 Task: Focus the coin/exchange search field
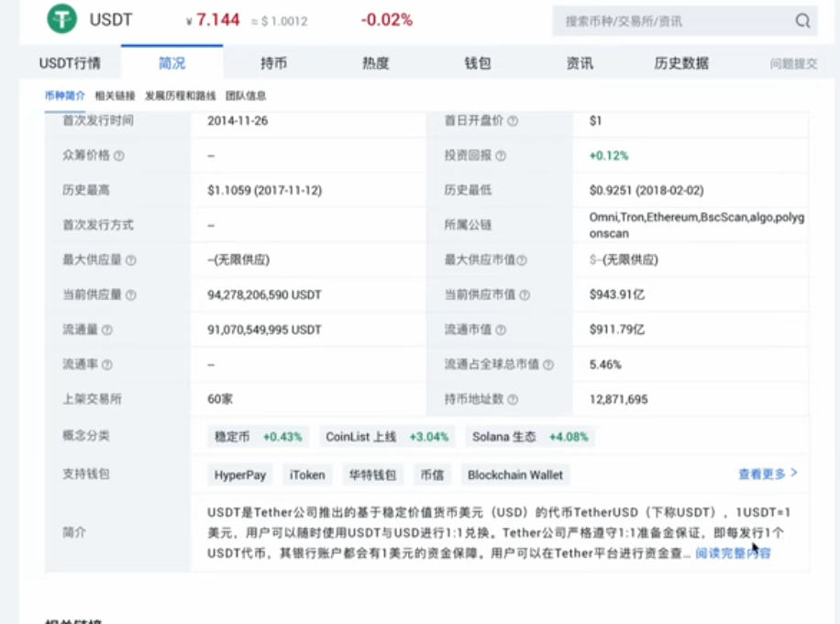pos(685,21)
